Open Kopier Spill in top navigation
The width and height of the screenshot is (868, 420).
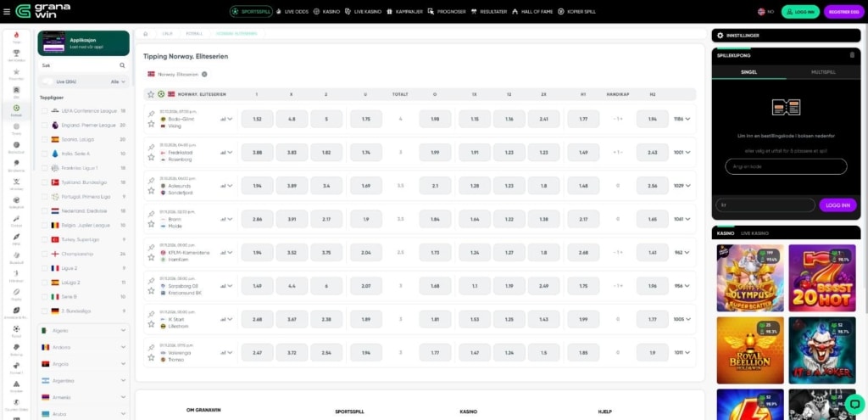(576, 12)
